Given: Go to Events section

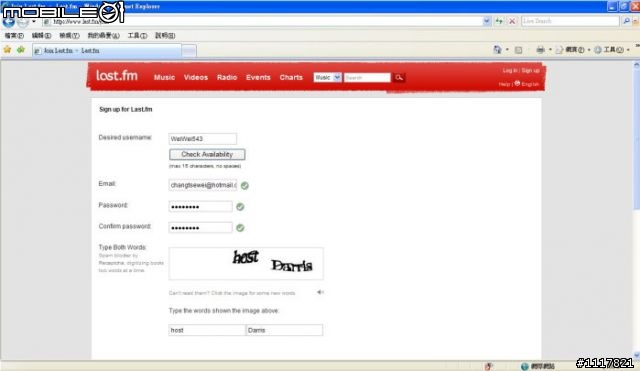Looking at the screenshot, I should (x=258, y=77).
